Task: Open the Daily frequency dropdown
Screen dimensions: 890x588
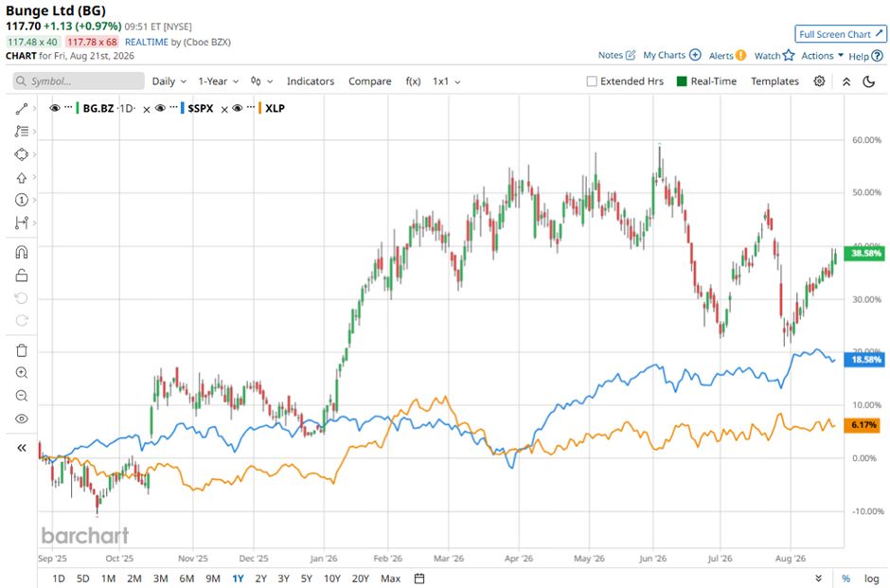Action: pyautogui.click(x=169, y=81)
